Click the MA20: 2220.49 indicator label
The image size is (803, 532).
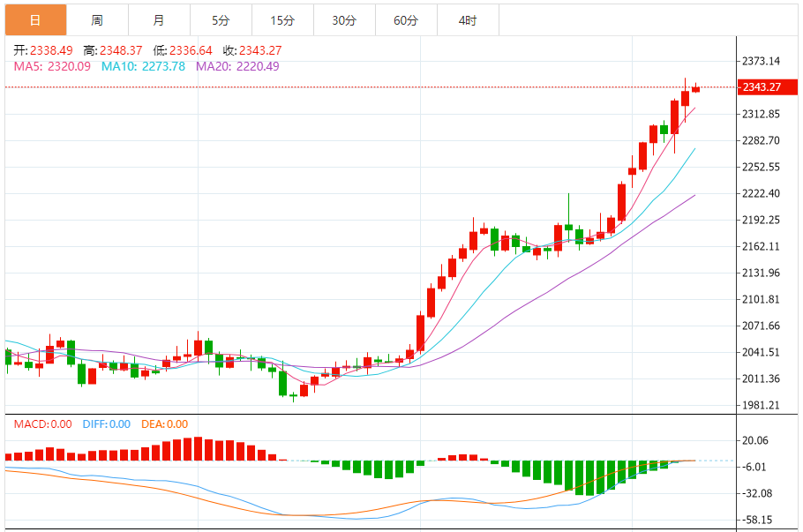click(x=237, y=66)
